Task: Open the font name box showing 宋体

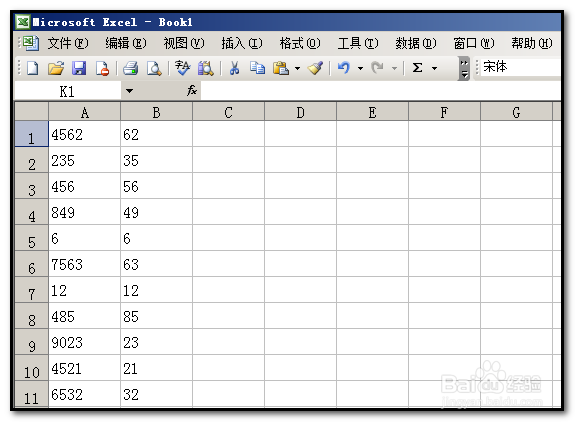Action: click(521, 67)
